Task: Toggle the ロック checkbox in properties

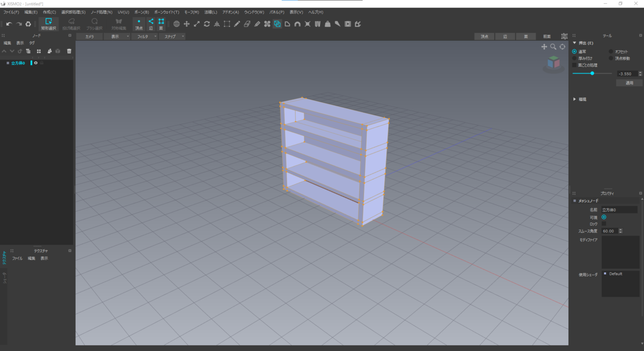Action: click(604, 224)
